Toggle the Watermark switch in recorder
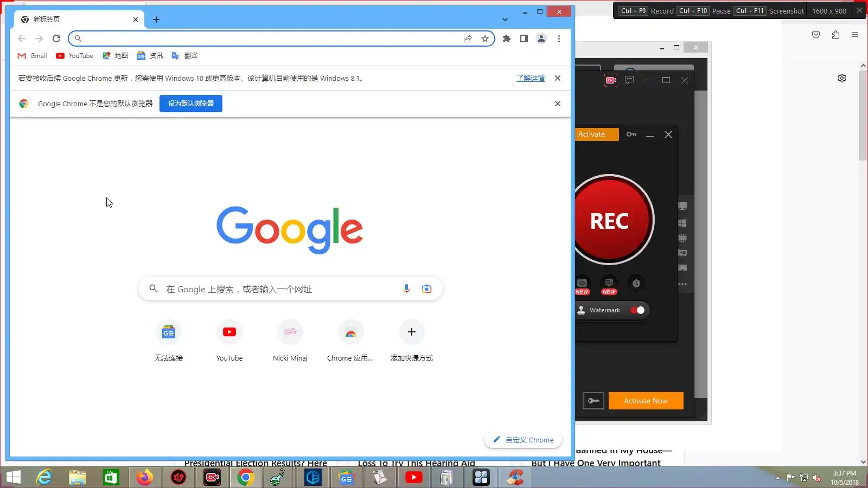 (x=637, y=310)
